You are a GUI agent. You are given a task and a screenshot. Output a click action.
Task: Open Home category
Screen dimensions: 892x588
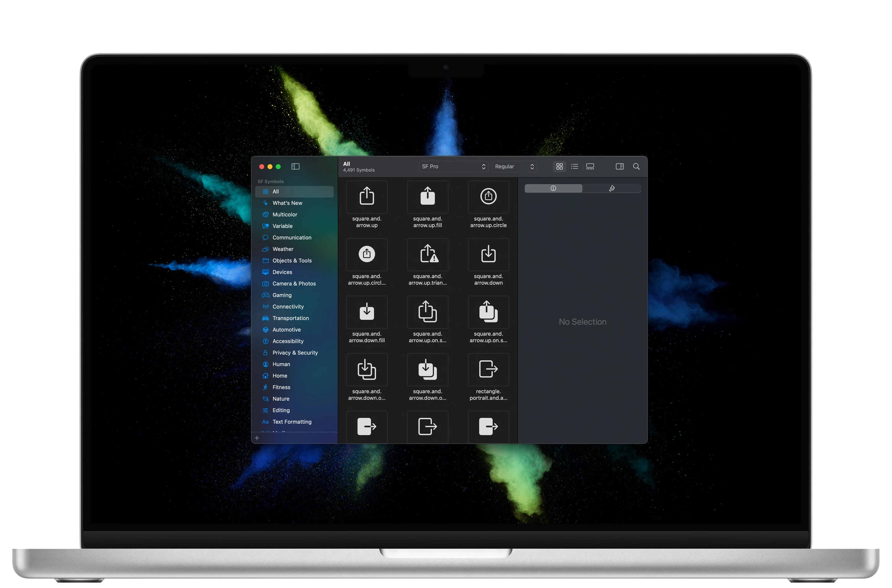pos(294,376)
